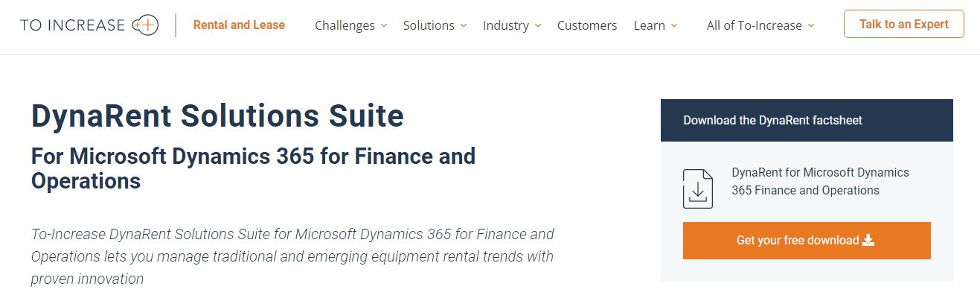This screenshot has height=304, width=980.
Task: Expand the chevron beside Learn
Action: coord(674,25)
